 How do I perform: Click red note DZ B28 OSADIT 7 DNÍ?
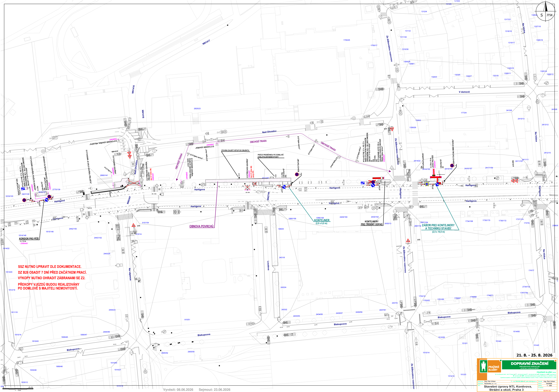coord(52,272)
